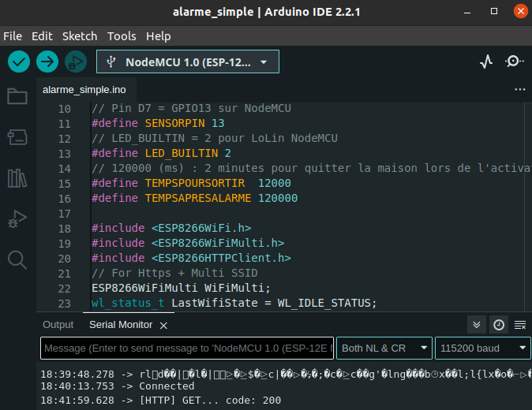
Task: Click TEMPSAPRESALARME on line 16
Action: tap(198, 198)
